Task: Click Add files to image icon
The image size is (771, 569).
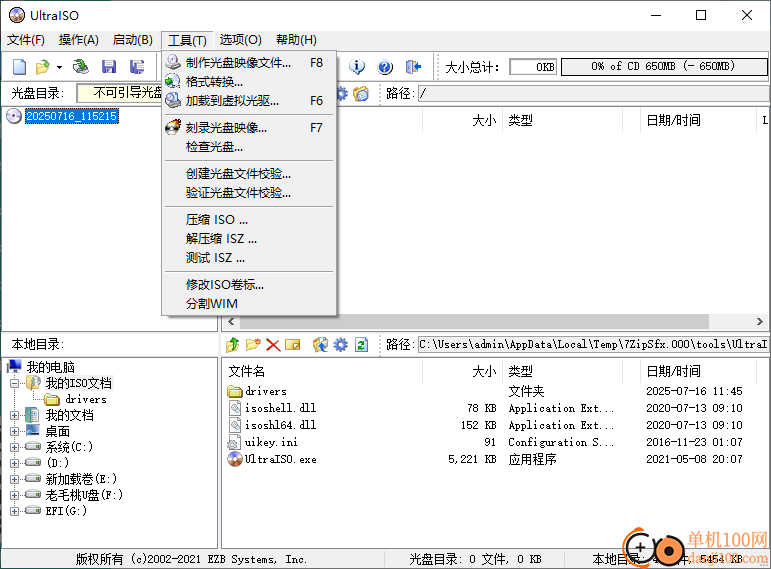Action: [x=320, y=345]
